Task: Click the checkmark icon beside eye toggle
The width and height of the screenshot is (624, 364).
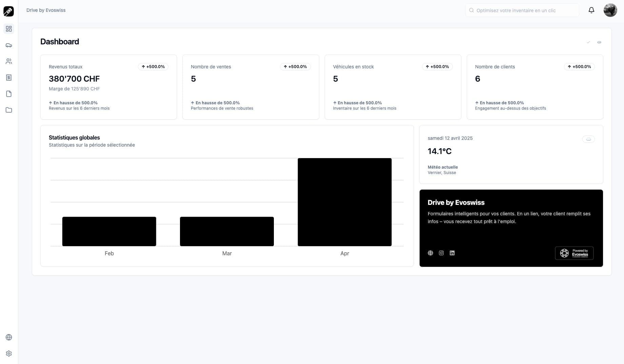Action: [x=588, y=42]
